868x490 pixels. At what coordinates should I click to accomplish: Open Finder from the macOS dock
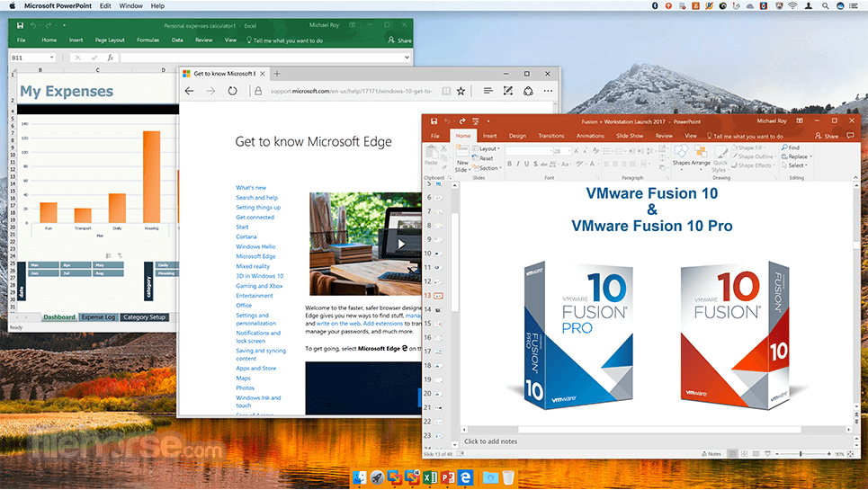[359, 477]
